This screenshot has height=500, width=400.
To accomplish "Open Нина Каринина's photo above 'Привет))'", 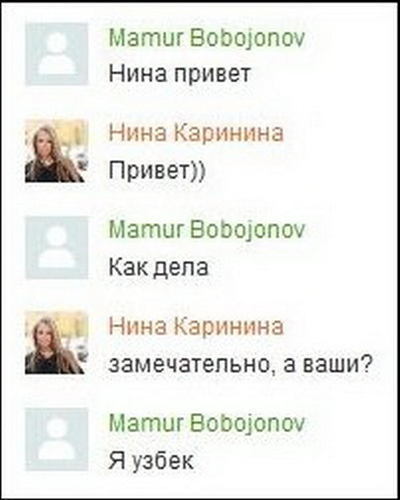I will (57, 151).
